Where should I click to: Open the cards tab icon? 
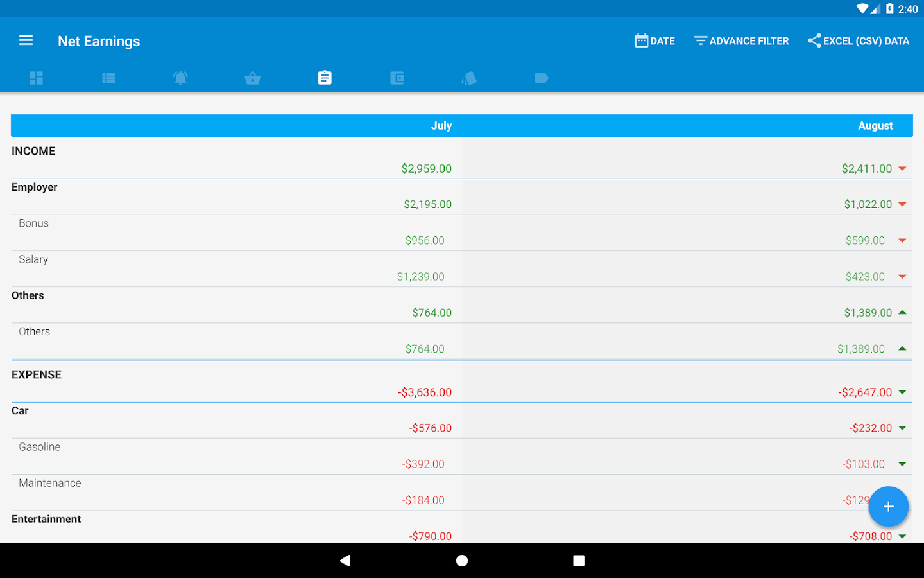[469, 78]
